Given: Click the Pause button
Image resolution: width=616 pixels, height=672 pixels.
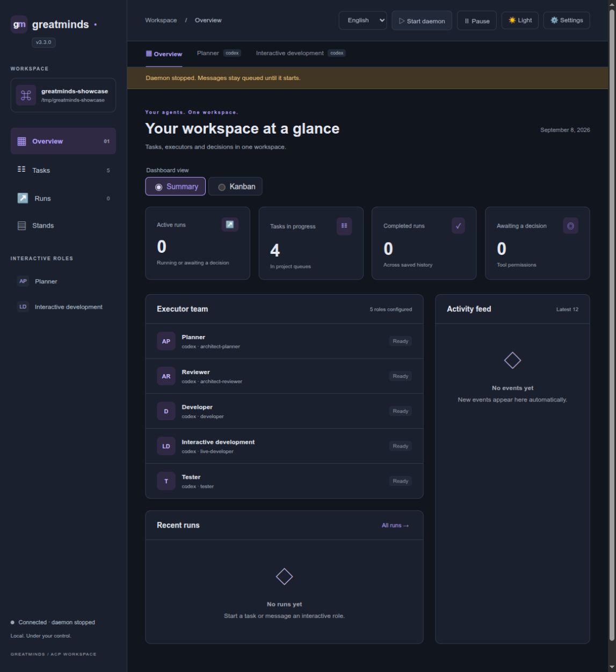Looking at the screenshot, I should (x=477, y=21).
